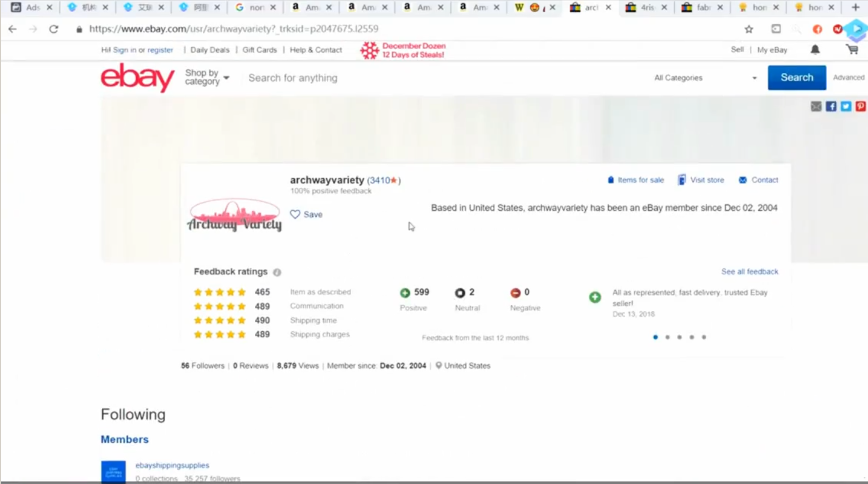Open the ebayshippingsupplies member link
This screenshot has width=868, height=484.
click(x=172, y=465)
